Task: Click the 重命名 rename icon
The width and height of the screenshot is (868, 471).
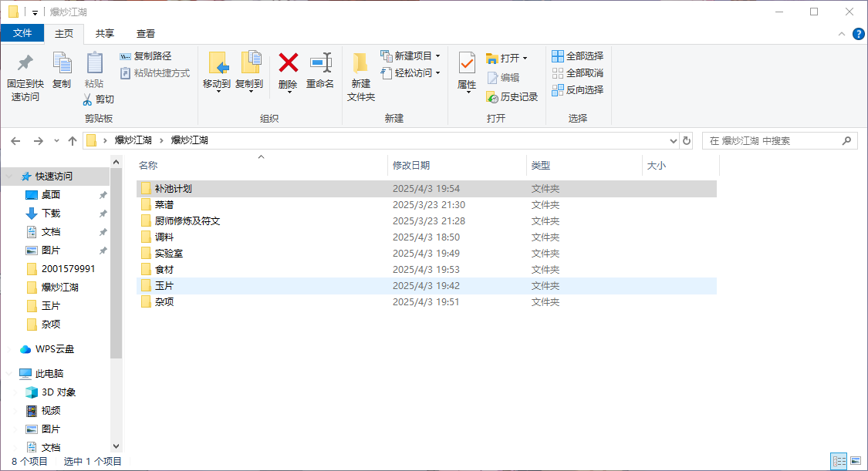Action: (x=320, y=63)
